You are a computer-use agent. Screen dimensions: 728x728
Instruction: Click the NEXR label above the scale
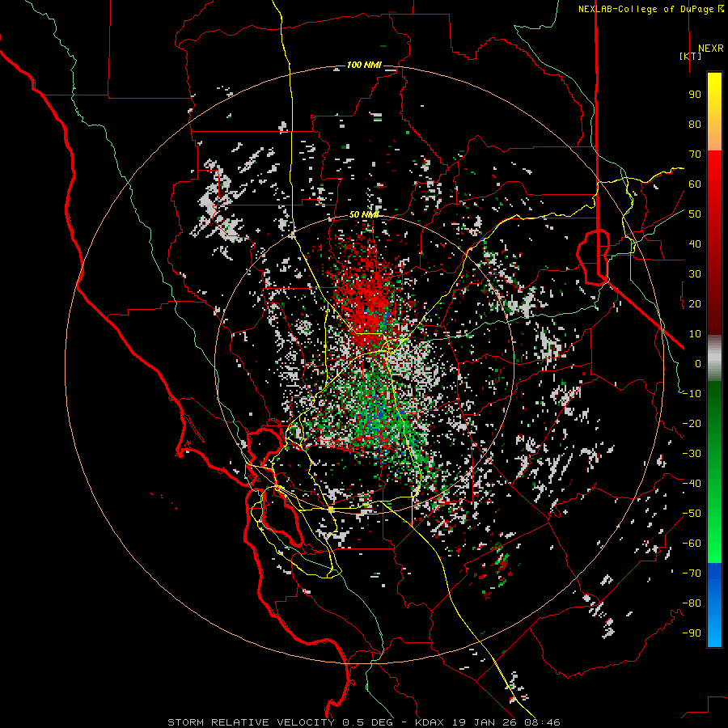pos(710,49)
